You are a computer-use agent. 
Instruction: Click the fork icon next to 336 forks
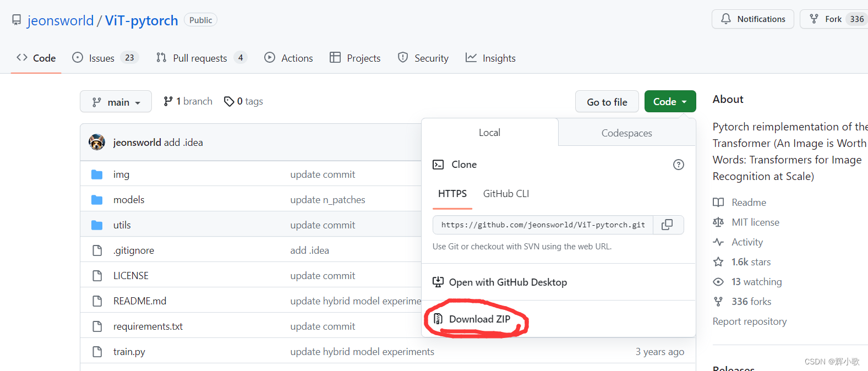(x=718, y=302)
